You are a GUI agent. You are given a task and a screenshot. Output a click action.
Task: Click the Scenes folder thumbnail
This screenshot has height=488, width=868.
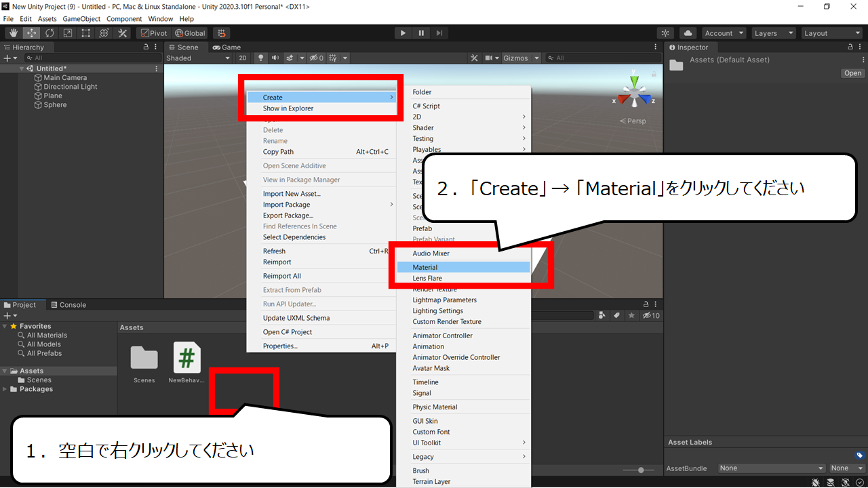click(x=144, y=358)
